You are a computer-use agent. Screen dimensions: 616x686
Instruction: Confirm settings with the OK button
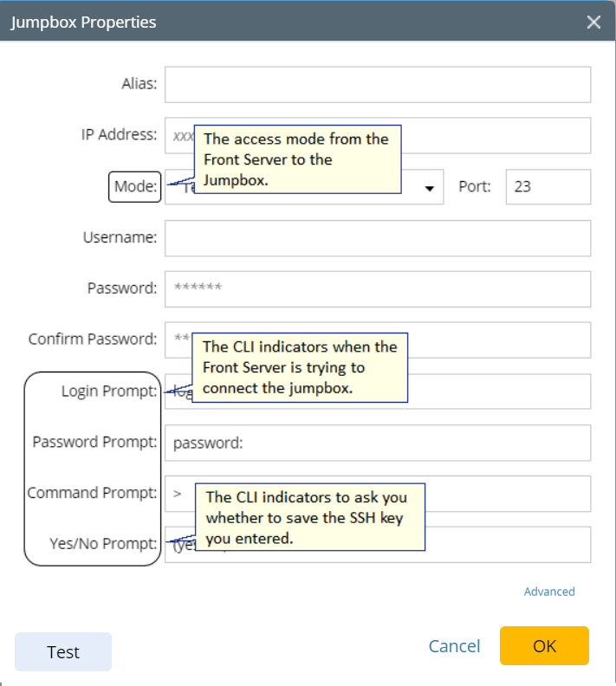544,646
